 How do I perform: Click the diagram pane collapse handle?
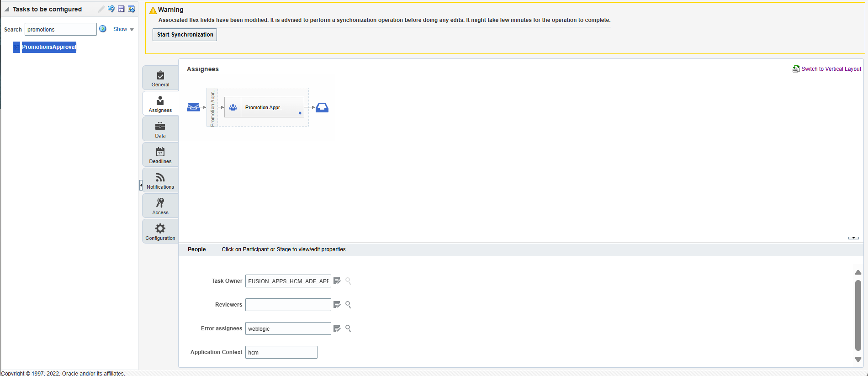pos(853,238)
